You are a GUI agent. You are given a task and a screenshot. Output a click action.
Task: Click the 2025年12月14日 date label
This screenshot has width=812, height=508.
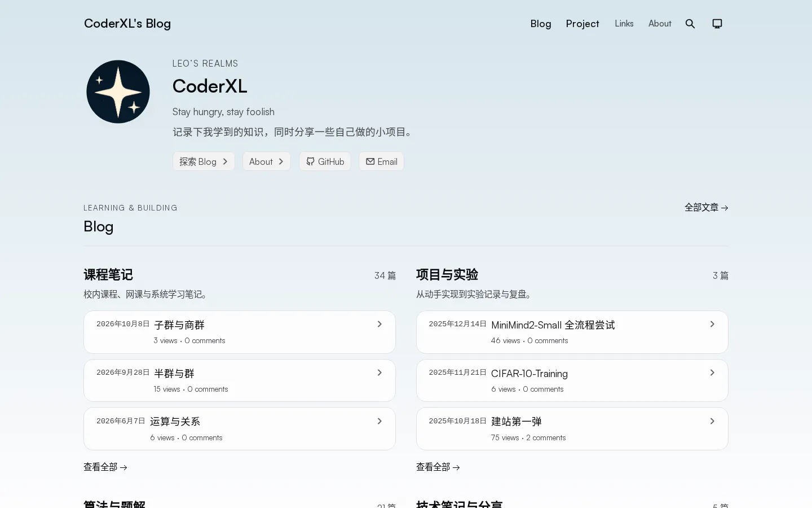coord(458,324)
